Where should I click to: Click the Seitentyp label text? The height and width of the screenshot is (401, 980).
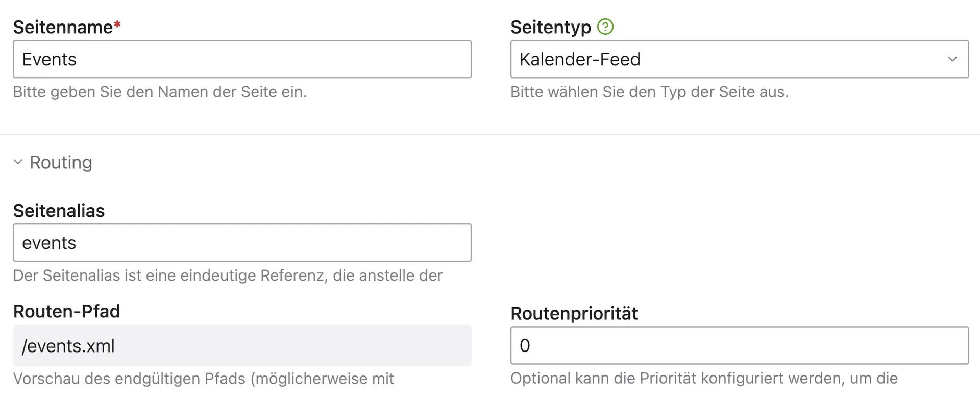550,27
